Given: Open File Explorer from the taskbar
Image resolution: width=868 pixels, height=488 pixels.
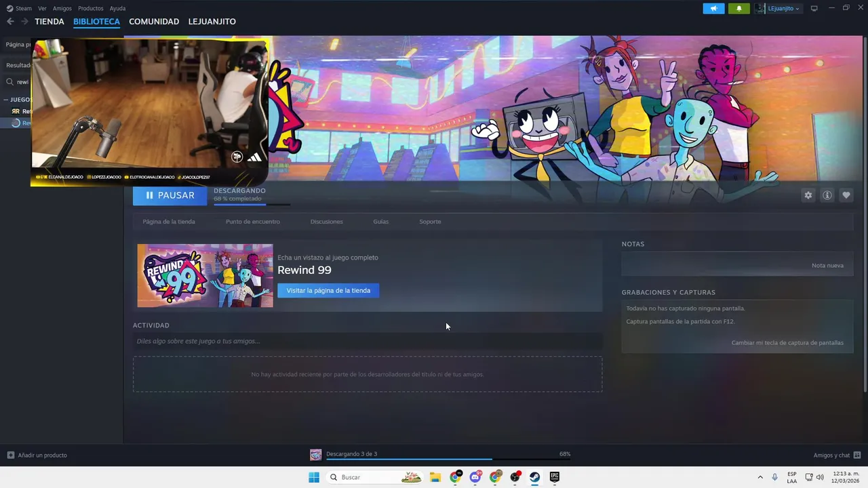Looking at the screenshot, I should [435, 477].
